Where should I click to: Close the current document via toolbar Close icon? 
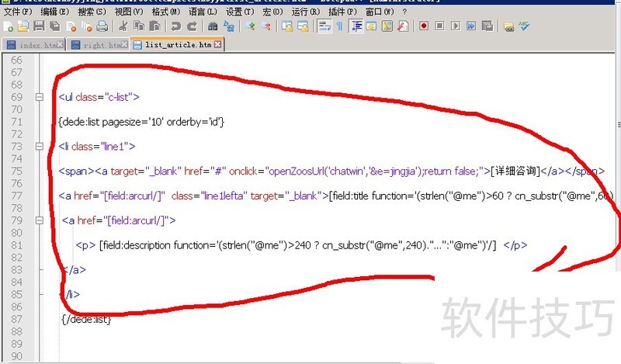[71, 26]
